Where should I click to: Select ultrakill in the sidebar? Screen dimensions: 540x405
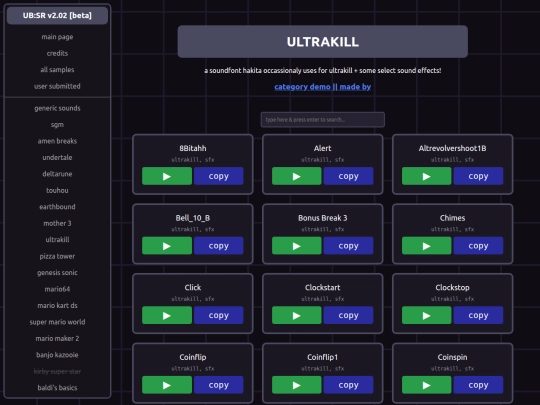click(x=57, y=240)
